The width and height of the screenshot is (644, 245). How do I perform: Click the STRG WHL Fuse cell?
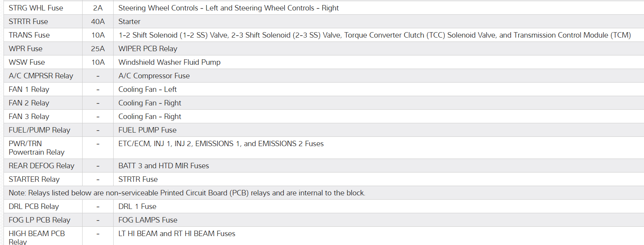pos(36,8)
